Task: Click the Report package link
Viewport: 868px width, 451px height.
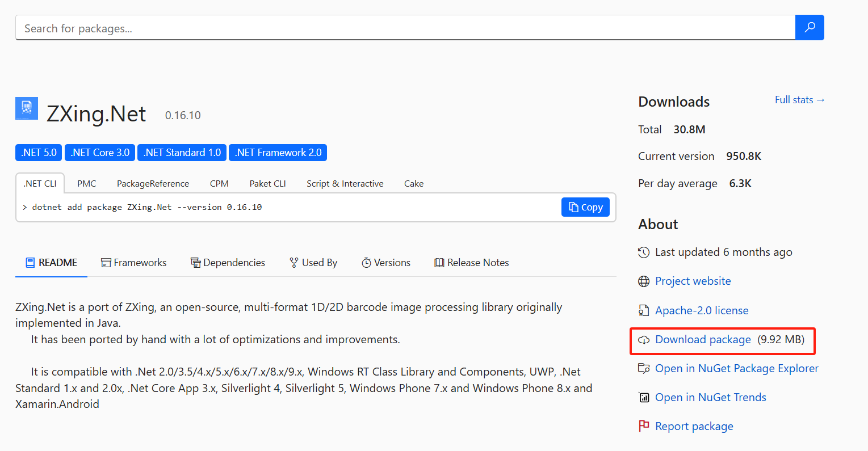Action: click(694, 426)
